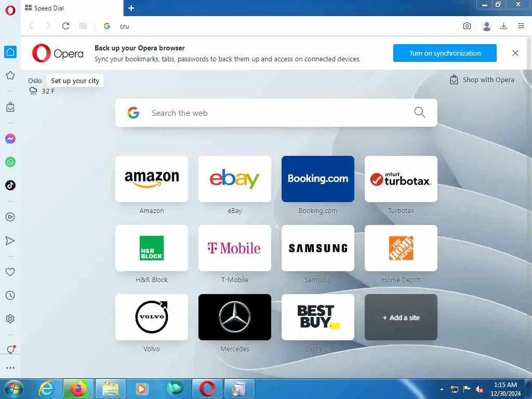Focus the Search the web field
The width and height of the screenshot is (532, 399).
click(x=276, y=113)
